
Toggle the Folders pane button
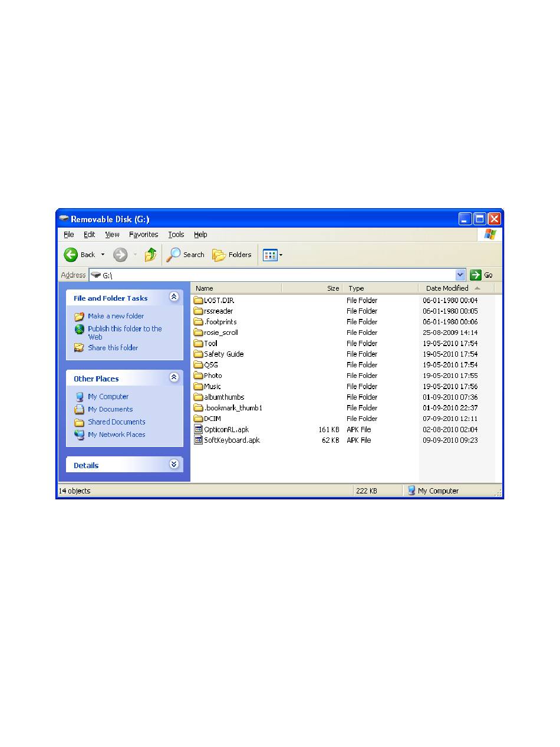pos(232,255)
